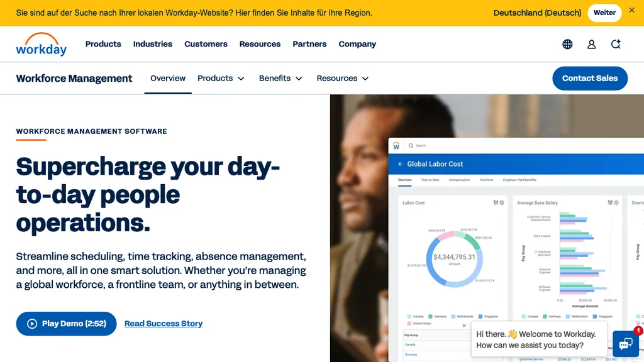Viewport: 644px width, 362px height.
Task: Close the chat welcome popup
Action: click(x=464, y=326)
